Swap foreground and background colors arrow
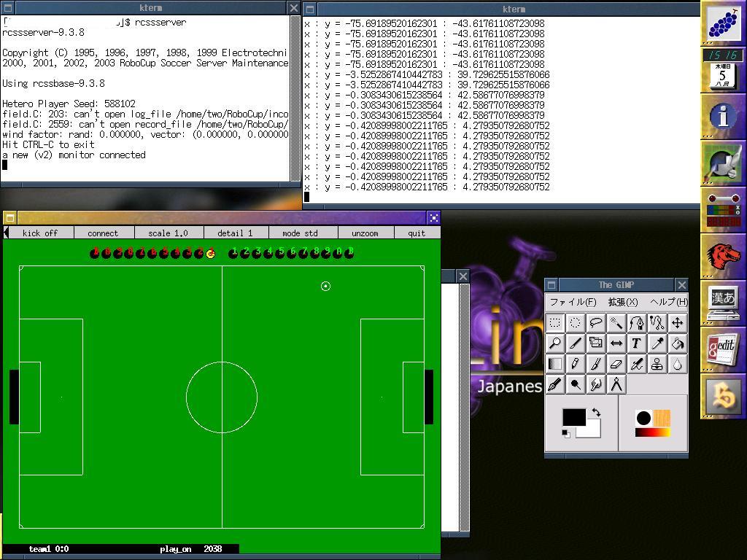 point(596,413)
